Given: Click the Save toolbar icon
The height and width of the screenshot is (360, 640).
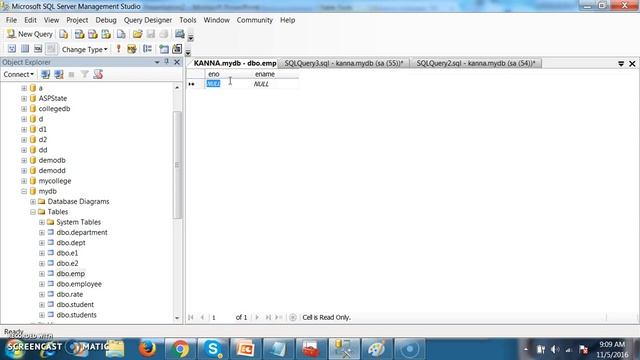Looking at the screenshot, I should pos(151,34).
